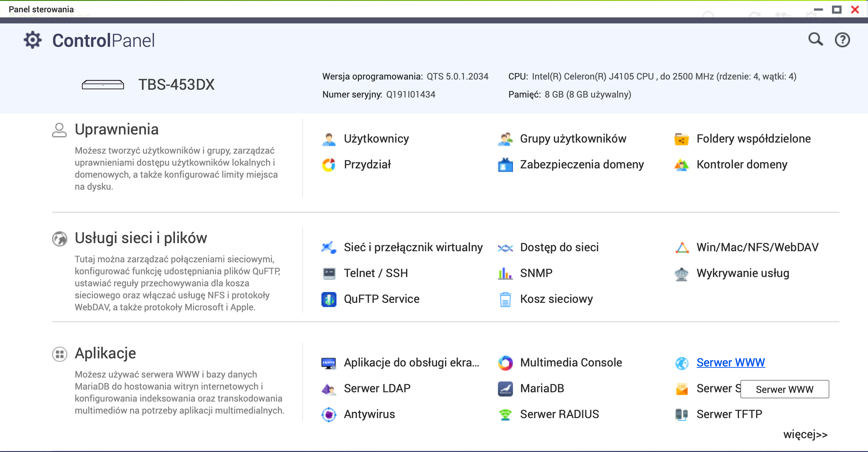Open Serwer RADIUS settings
The width and height of the screenshot is (868, 452).
(559, 414)
